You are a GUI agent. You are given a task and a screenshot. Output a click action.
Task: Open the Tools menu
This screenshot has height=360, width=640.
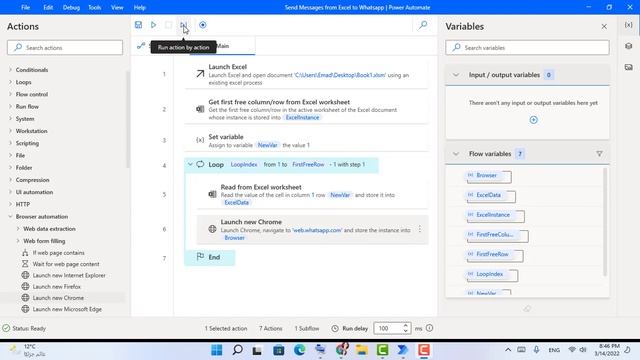pos(95,7)
